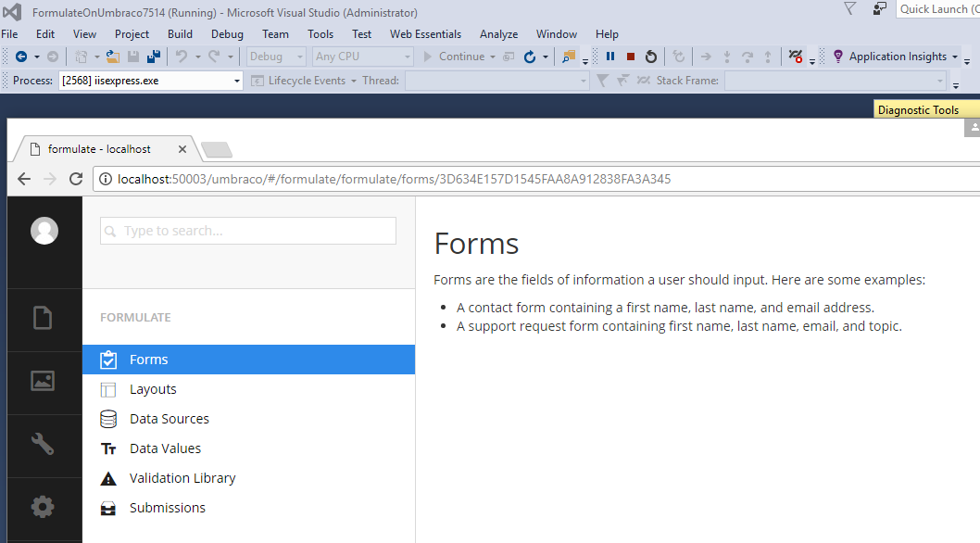The height and width of the screenshot is (543, 980).
Task: Click the browser back arrow
Action: [24, 179]
